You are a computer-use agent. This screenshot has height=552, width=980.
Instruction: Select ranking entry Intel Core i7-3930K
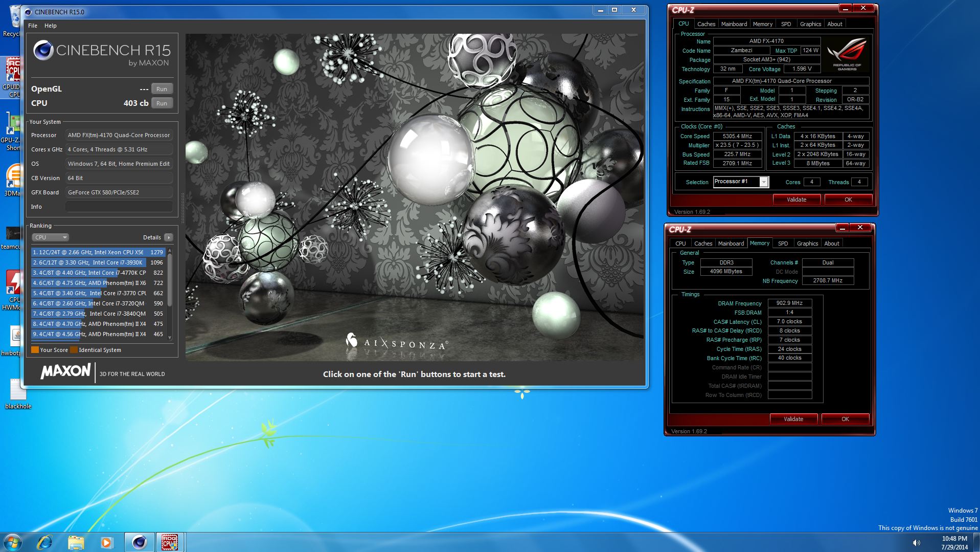point(98,262)
